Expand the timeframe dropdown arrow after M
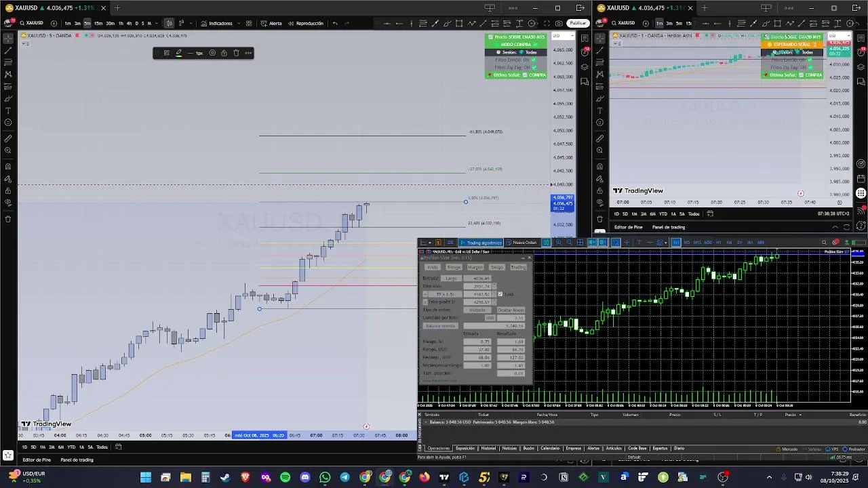The image size is (868, 488). tap(158, 23)
